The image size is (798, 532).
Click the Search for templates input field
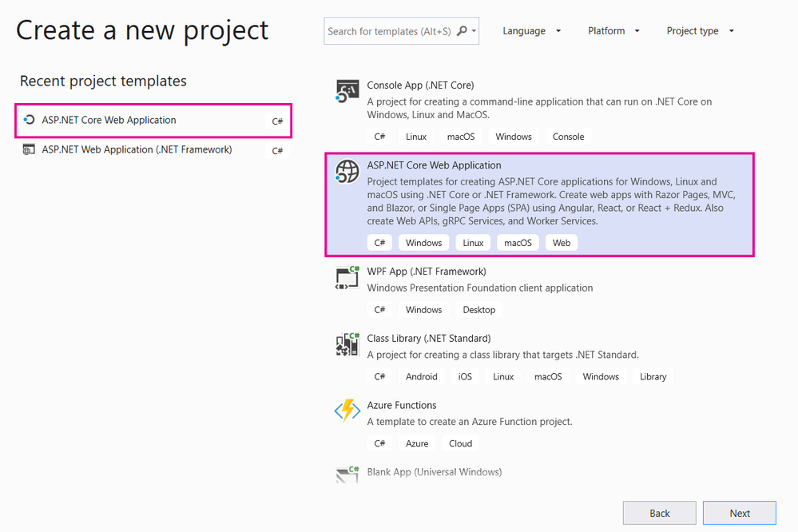click(x=391, y=30)
